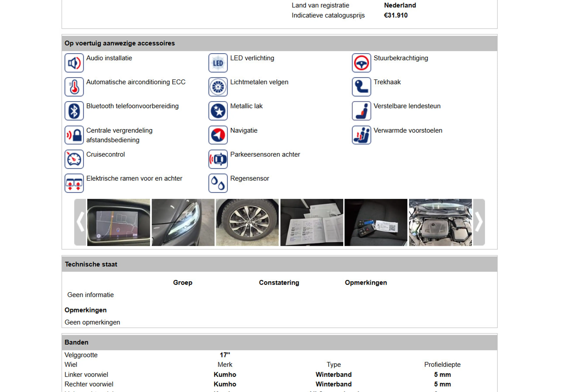The width and height of the screenshot is (566, 392).
Task: Click the catalog price €31.910
Action: click(396, 15)
